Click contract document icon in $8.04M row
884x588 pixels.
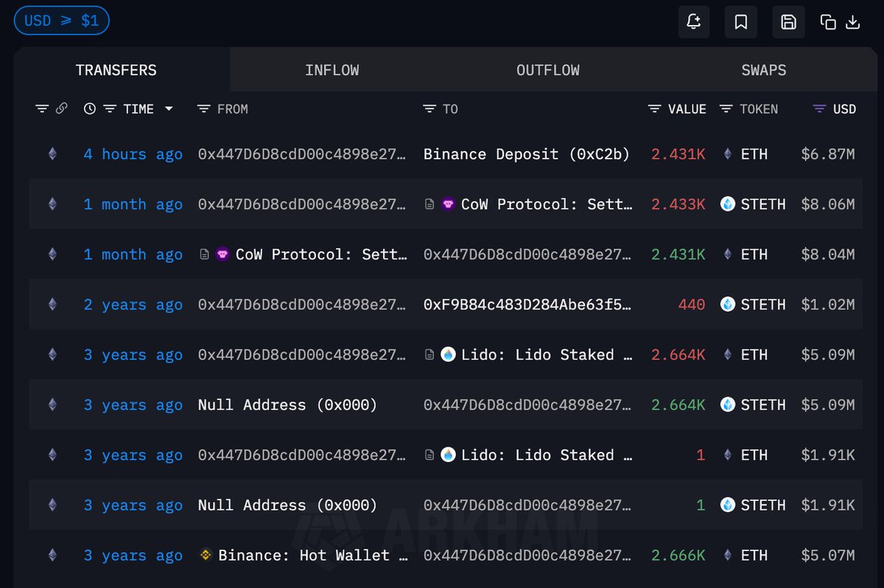click(x=205, y=254)
